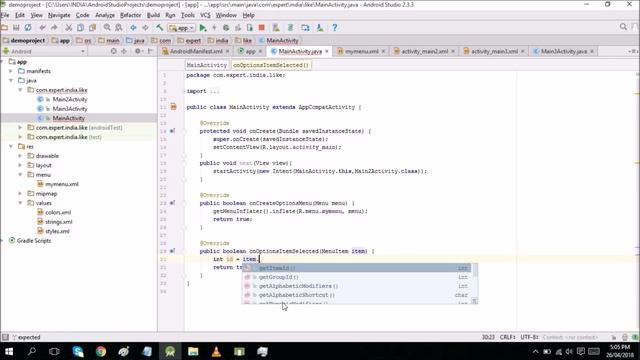Open the app run configuration dropdown

[x=182, y=28]
